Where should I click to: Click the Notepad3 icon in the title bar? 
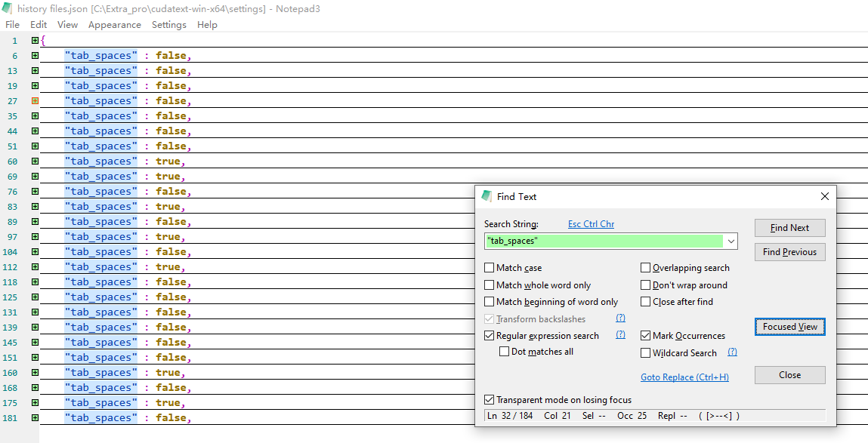tap(8, 8)
